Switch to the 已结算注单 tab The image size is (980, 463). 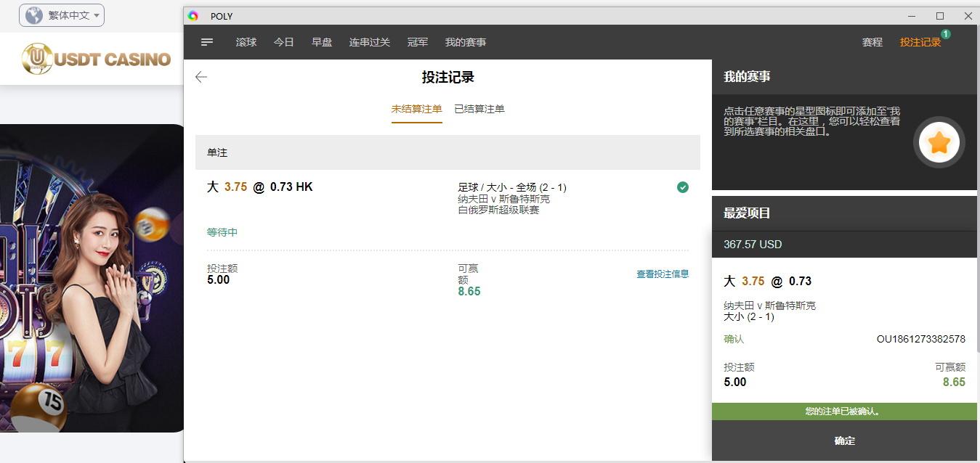click(479, 109)
